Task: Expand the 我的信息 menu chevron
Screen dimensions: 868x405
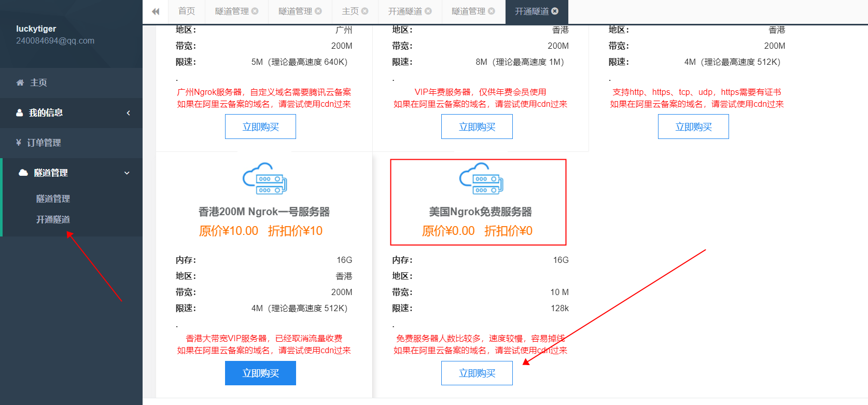Action: (128, 113)
